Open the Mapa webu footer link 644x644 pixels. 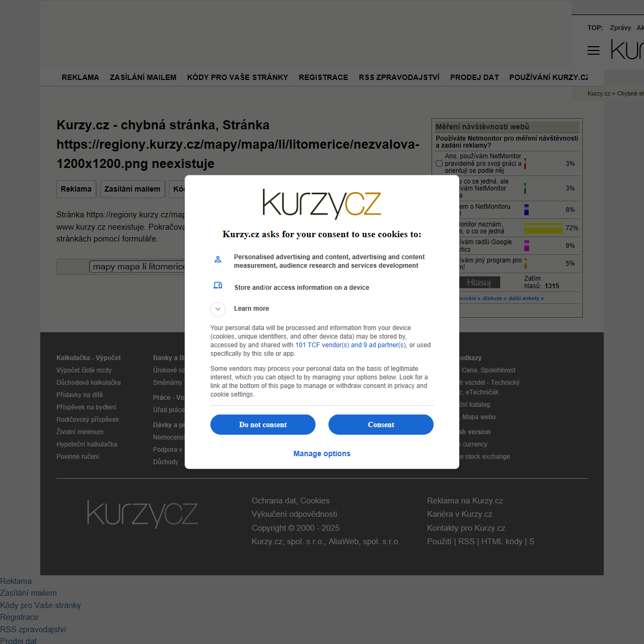479,417
